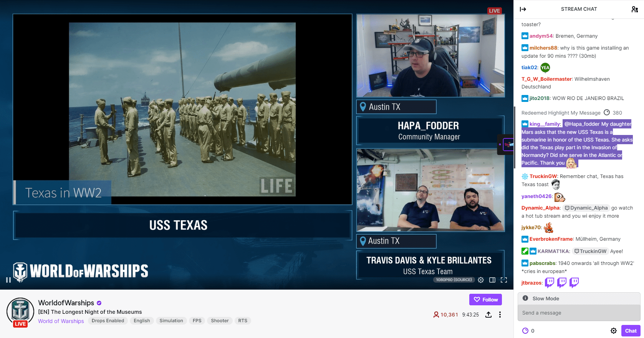Image resolution: width=644 pixels, height=338 pixels.
Task: Open jito2018 username in chat
Action: point(540,98)
